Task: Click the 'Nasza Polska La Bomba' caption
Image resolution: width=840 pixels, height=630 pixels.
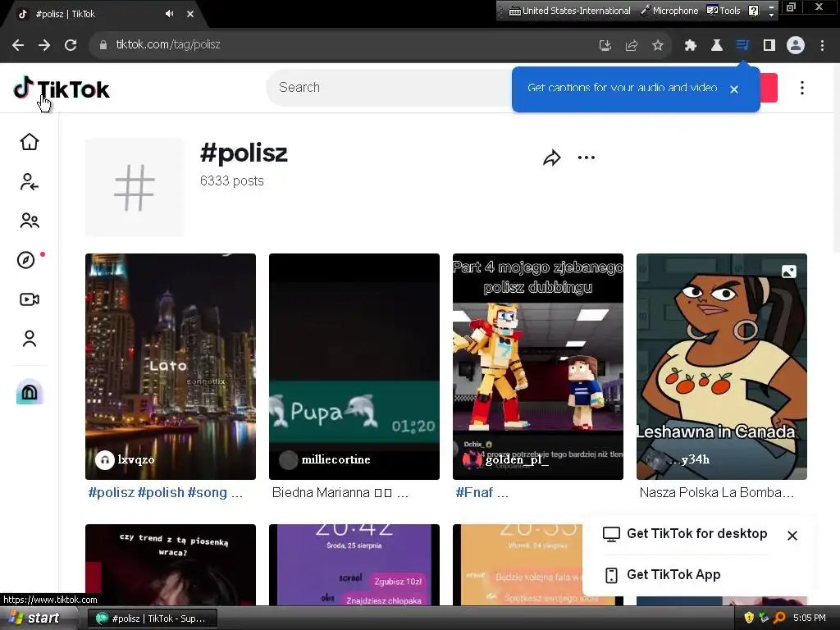Action: point(716,492)
